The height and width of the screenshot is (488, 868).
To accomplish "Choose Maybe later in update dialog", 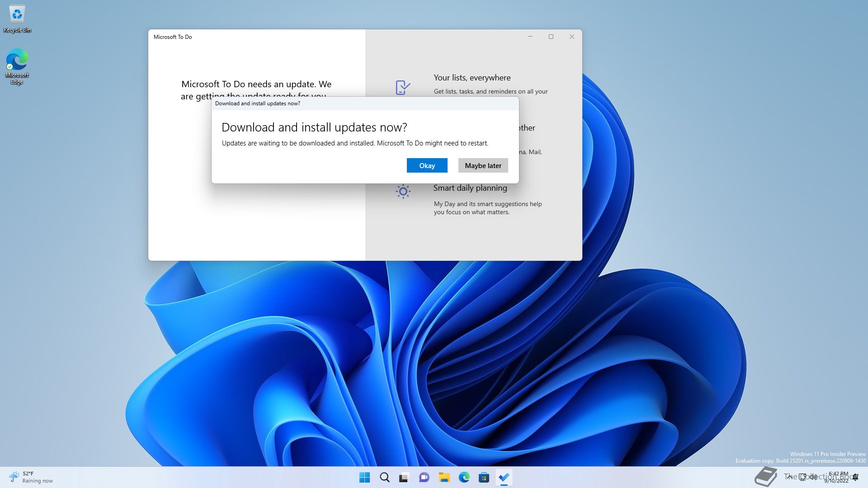I will click(483, 165).
